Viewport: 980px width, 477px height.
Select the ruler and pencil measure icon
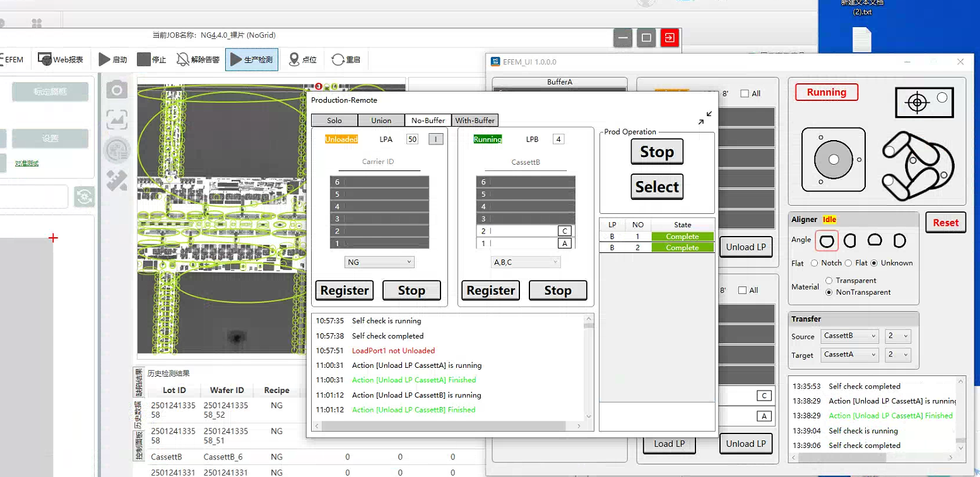click(117, 180)
